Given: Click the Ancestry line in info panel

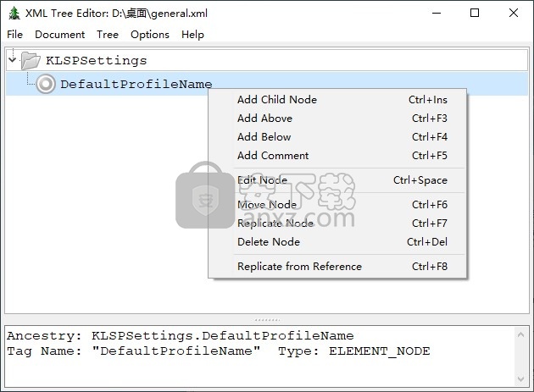Looking at the screenshot, I should tap(181, 336).
